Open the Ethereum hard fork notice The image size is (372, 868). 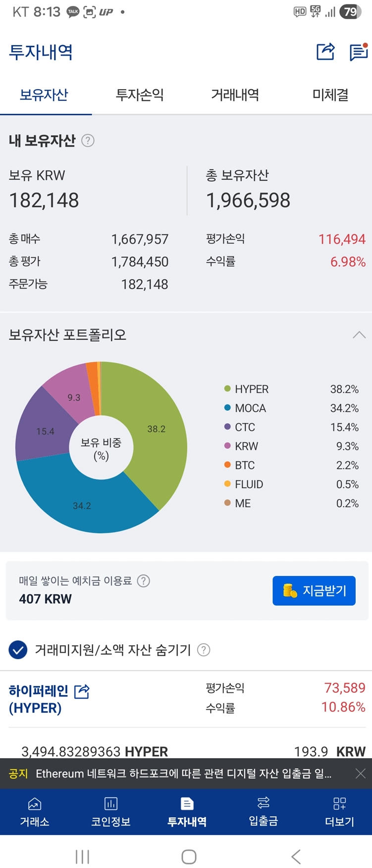pyautogui.click(x=183, y=773)
